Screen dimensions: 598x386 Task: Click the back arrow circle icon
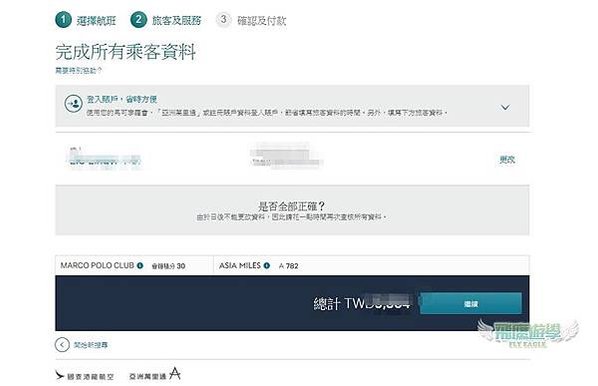[62, 344]
